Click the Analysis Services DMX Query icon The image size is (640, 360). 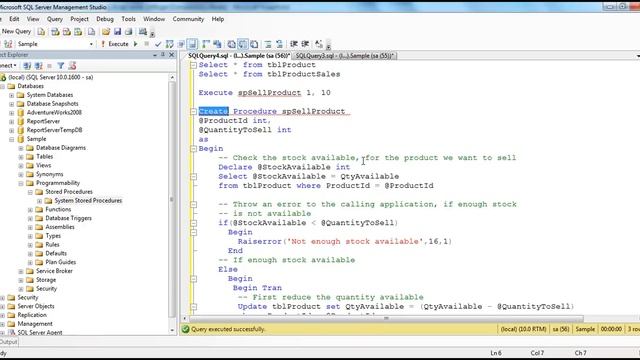point(67,31)
